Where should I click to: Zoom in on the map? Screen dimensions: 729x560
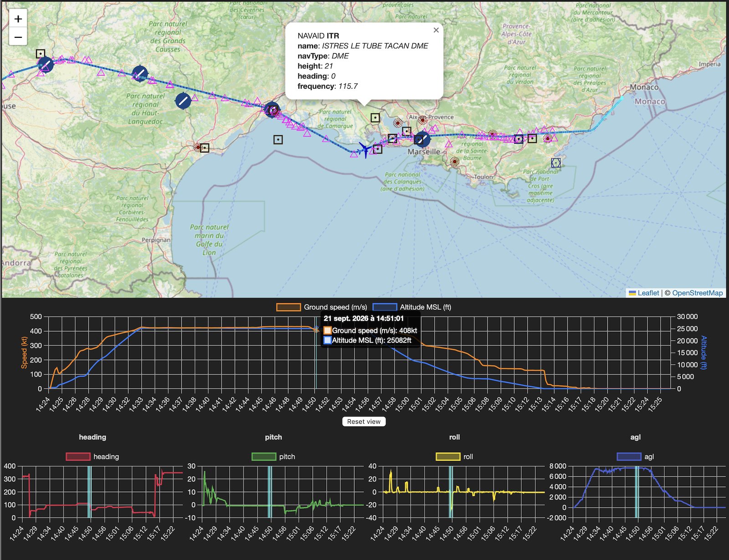point(18,19)
